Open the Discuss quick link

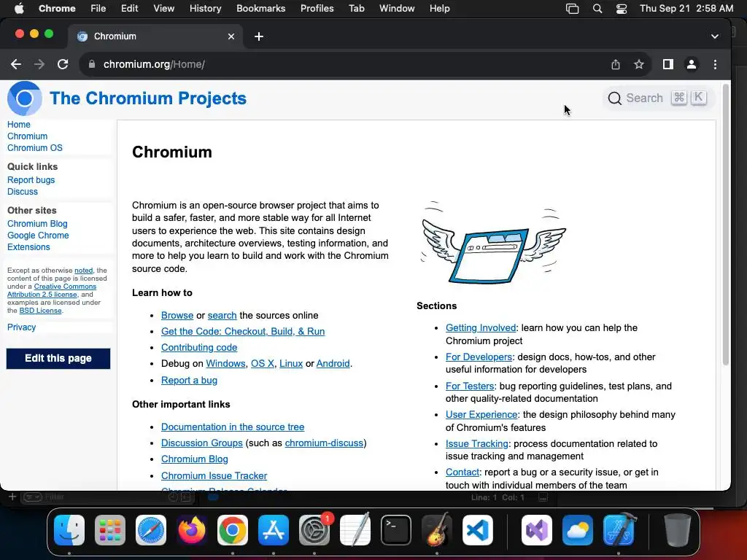[23, 192]
